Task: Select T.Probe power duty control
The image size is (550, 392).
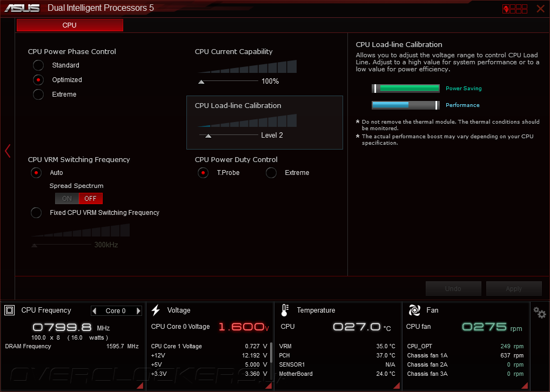Action: [x=203, y=173]
